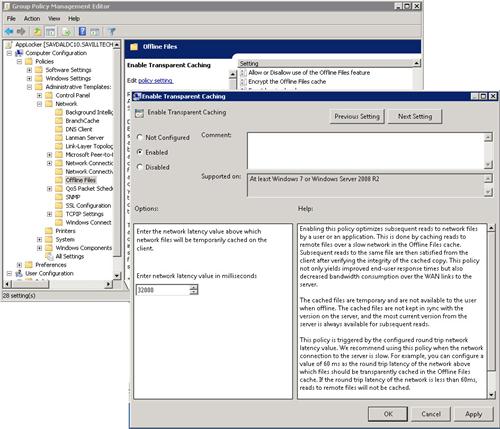
Task: Open the Action menu
Action: (x=32, y=19)
